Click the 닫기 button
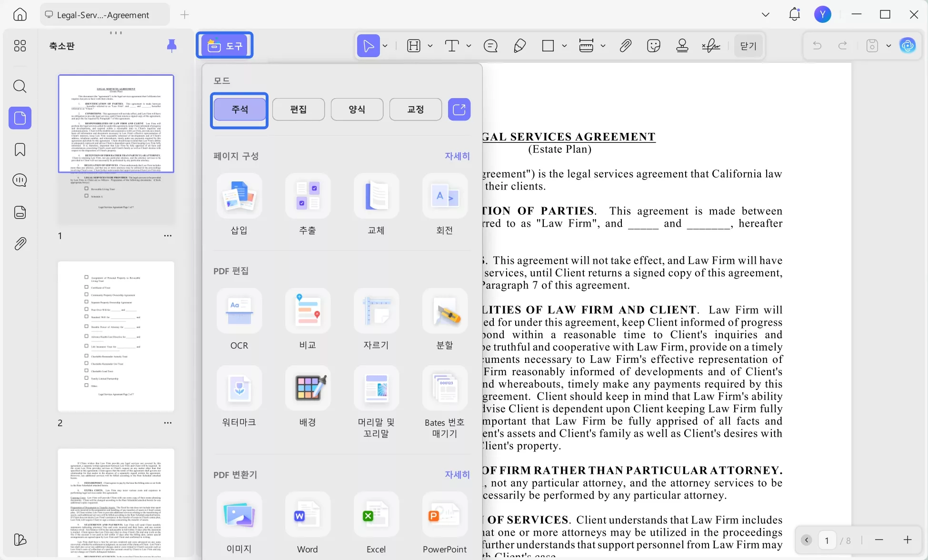The height and width of the screenshot is (560, 928). pyautogui.click(x=748, y=45)
